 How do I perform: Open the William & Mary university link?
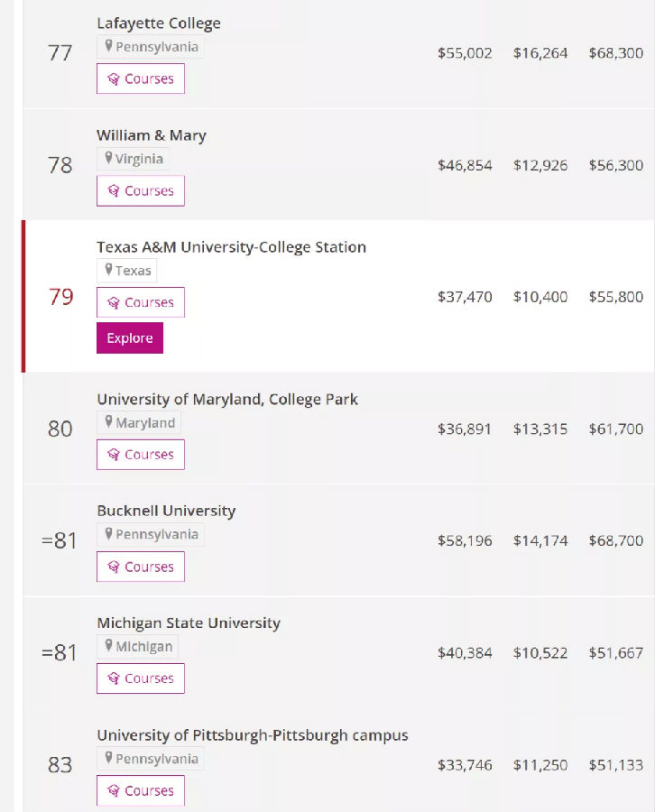[152, 135]
